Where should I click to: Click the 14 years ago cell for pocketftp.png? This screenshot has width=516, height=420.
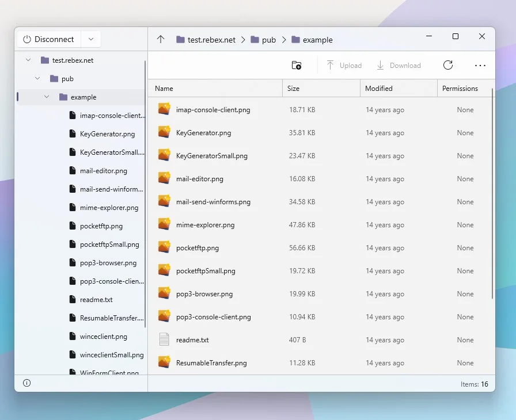coord(385,248)
